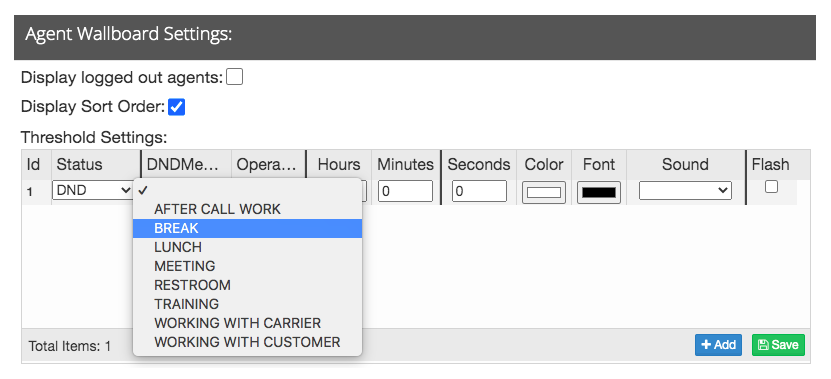The height and width of the screenshot is (379, 831).
Task: Click the Font column header
Action: (599, 164)
